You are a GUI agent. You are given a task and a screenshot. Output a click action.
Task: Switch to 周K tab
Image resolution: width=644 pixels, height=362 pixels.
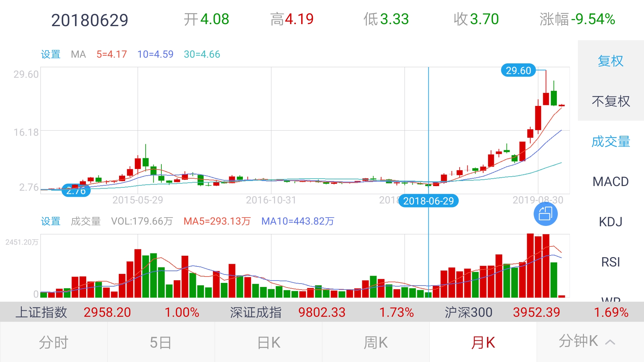(376, 343)
